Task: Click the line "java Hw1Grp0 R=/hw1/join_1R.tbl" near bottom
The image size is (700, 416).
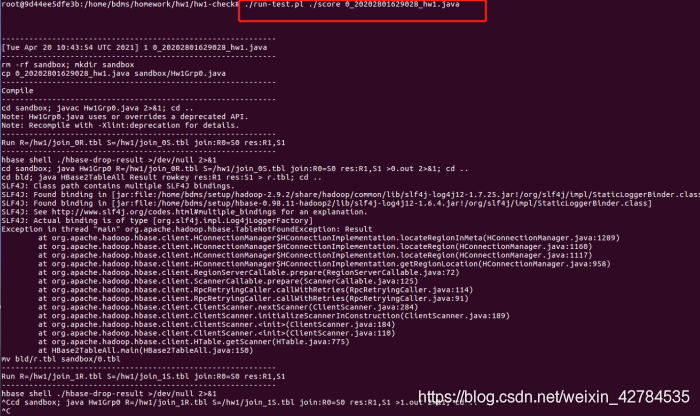Action: [239, 402]
